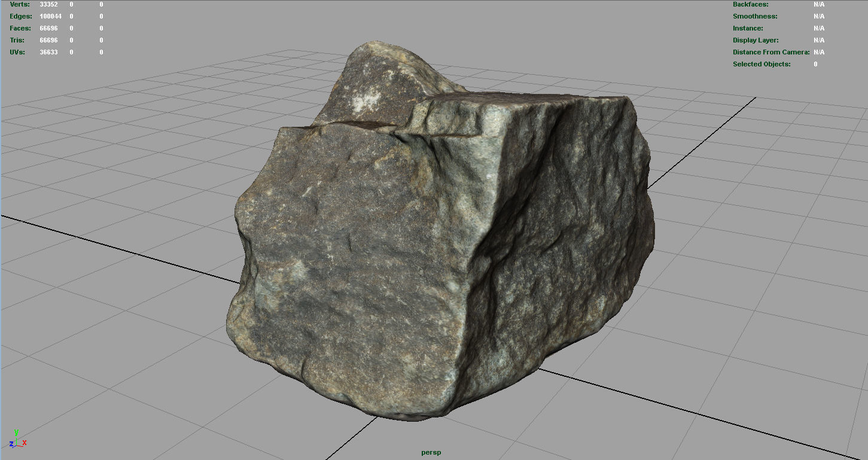Click the Backfaces: label
Viewport: 868px width, 460px height.
click(x=751, y=4)
